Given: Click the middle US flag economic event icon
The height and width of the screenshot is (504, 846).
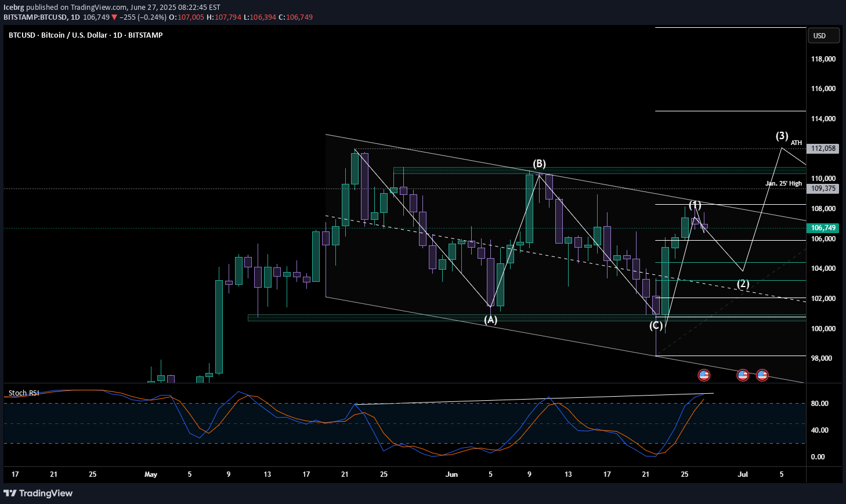Looking at the screenshot, I should point(743,375).
